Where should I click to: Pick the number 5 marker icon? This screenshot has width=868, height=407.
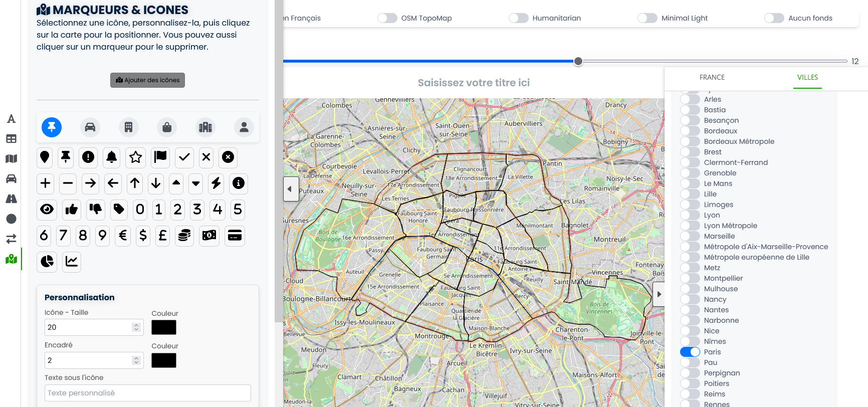(x=238, y=210)
